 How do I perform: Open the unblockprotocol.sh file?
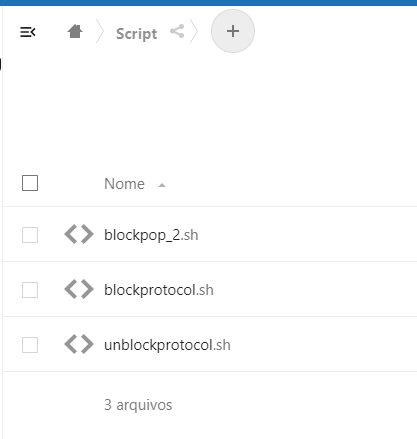[x=167, y=345]
